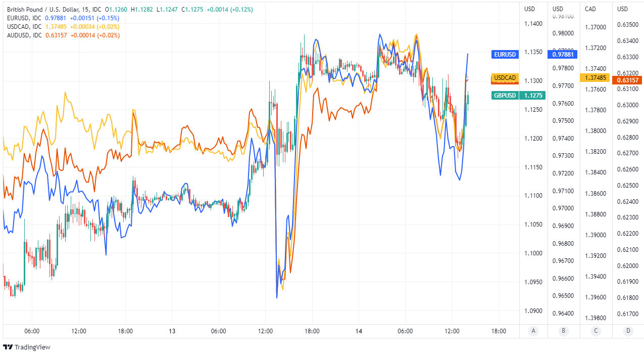Select the USDCAD series in the legend
The width and height of the screenshot is (644, 354).
24,27
